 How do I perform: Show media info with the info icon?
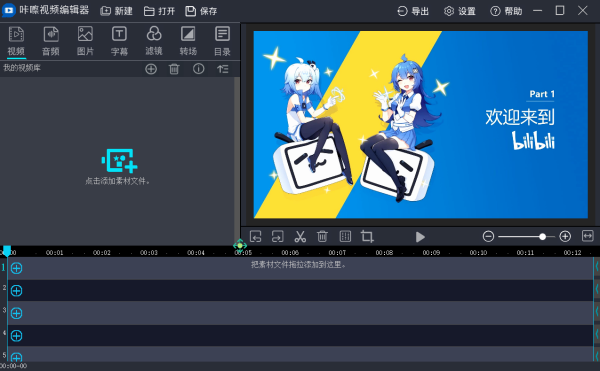click(199, 69)
